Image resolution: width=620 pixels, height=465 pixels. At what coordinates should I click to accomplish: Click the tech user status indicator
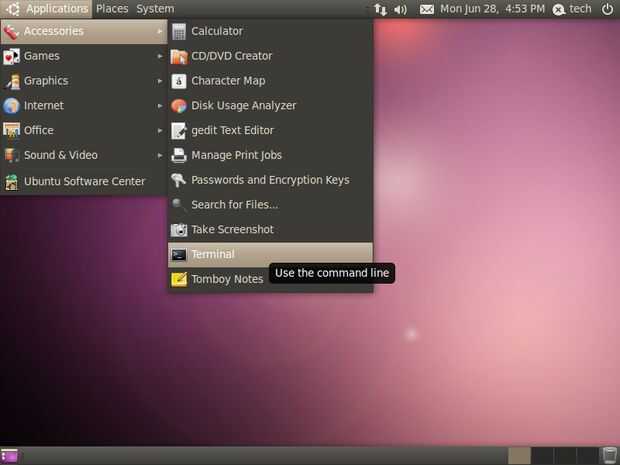pyautogui.click(x=572, y=9)
